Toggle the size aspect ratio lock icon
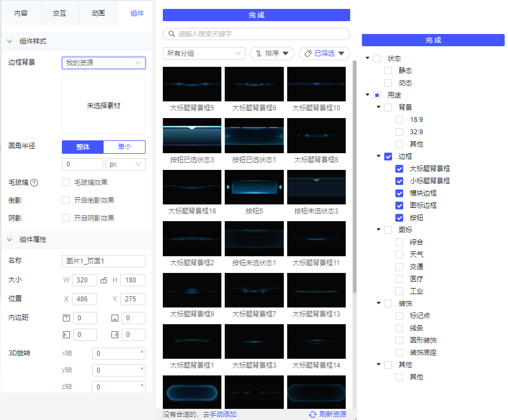508x420 pixels. coord(104,280)
